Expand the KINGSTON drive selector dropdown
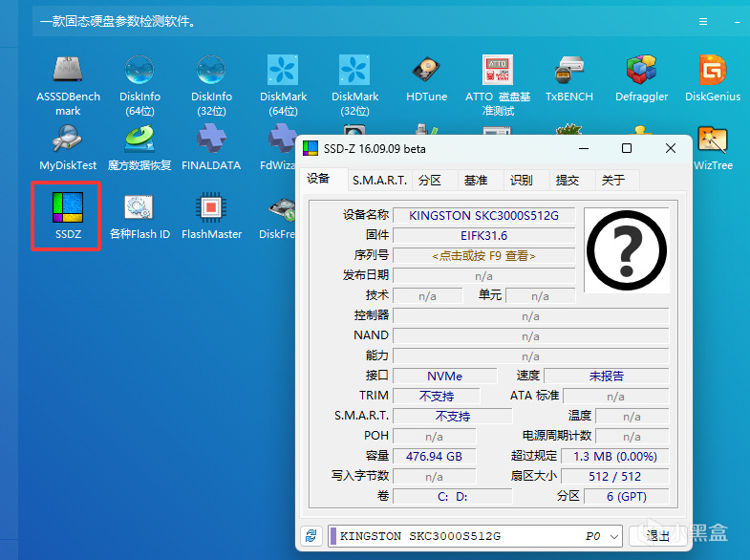 pyautogui.click(x=614, y=536)
